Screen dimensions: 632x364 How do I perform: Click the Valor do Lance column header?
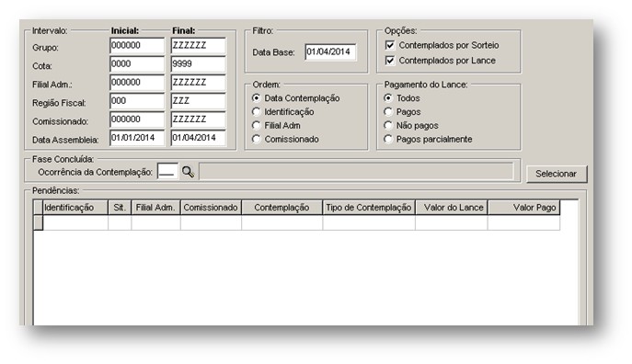(452, 208)
